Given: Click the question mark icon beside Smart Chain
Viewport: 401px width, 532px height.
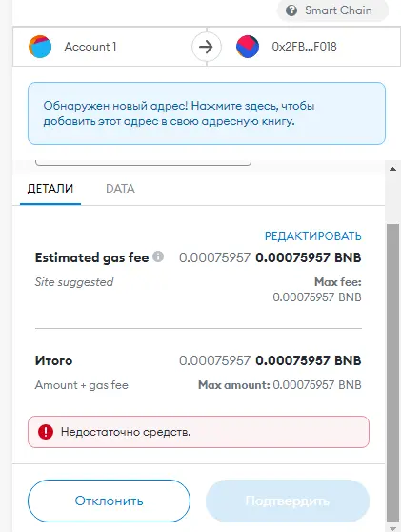Looking at the screenshot, I should 291,10.
